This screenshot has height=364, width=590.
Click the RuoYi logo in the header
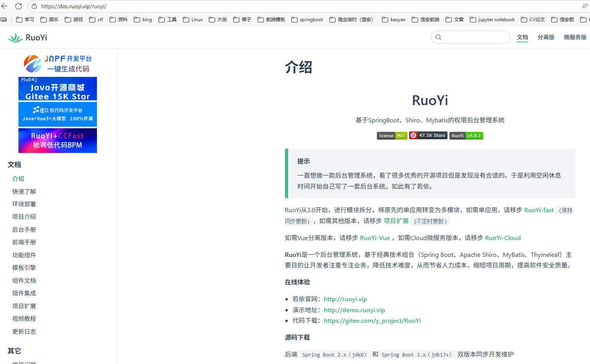click(27, 38)
